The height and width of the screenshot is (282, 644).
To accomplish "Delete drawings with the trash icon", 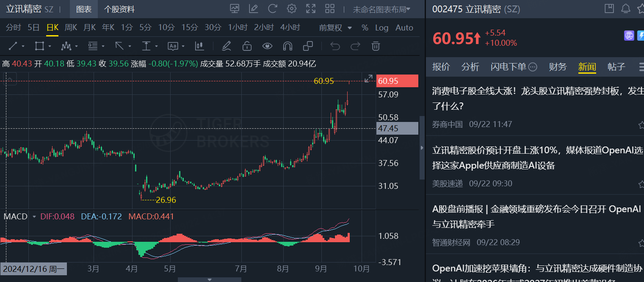I will (376, 46).
